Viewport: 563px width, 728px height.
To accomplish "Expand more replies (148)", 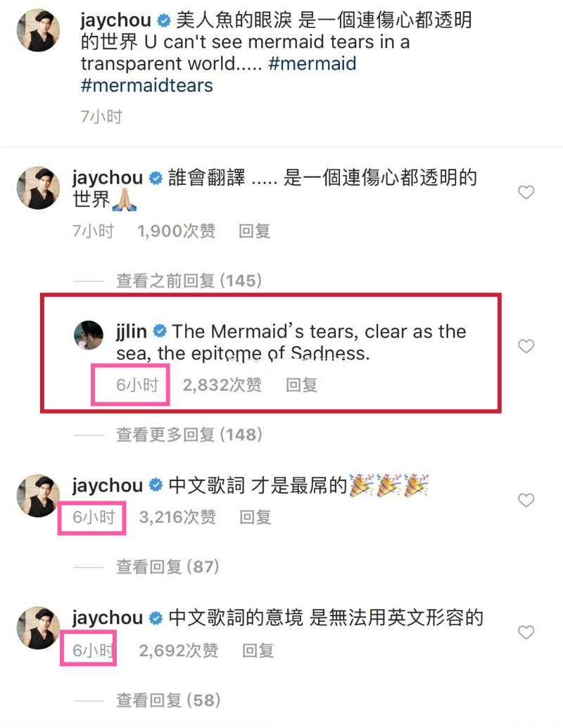I will point(189,434).
